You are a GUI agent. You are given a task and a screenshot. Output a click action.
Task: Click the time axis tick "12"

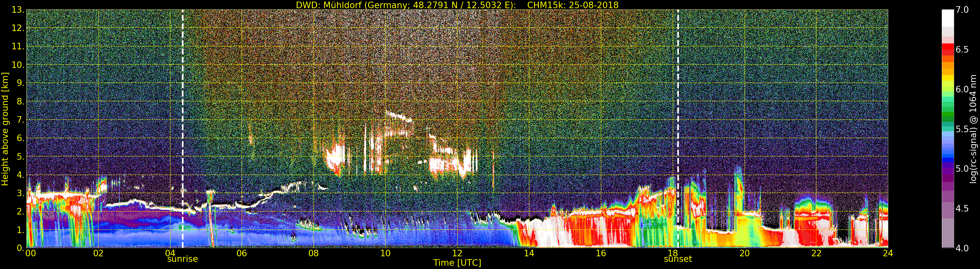457,253
